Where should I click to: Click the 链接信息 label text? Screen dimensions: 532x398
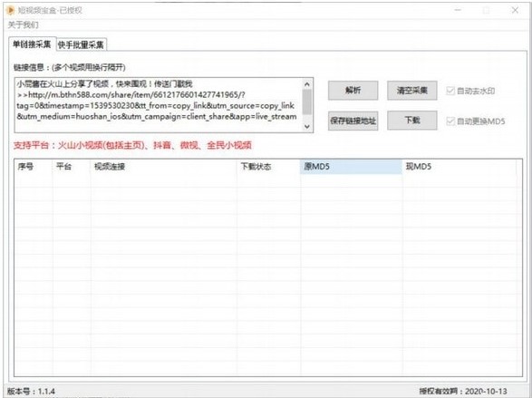[69, 67]
